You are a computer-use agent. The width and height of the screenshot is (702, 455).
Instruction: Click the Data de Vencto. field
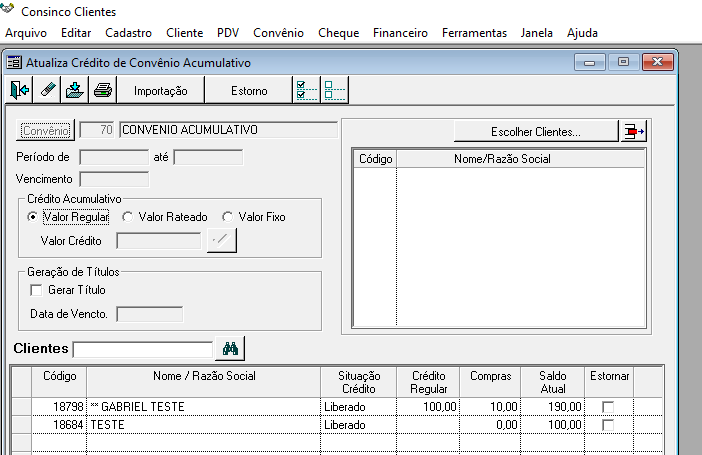click(x=150, y=314)
